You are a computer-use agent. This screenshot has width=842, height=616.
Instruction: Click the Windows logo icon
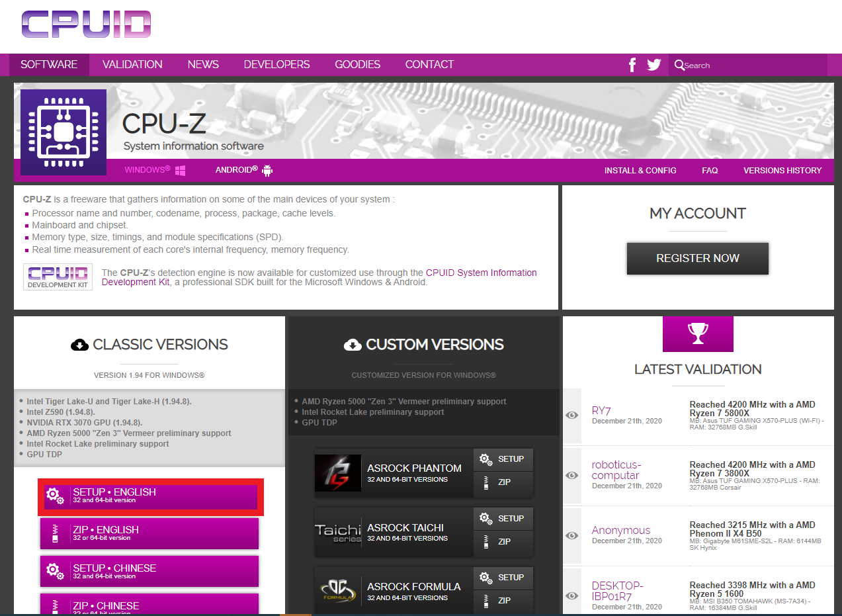pos(180,171)
